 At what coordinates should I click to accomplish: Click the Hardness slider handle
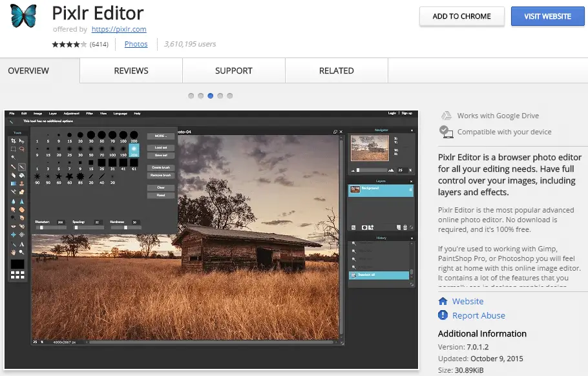point(125,227)
